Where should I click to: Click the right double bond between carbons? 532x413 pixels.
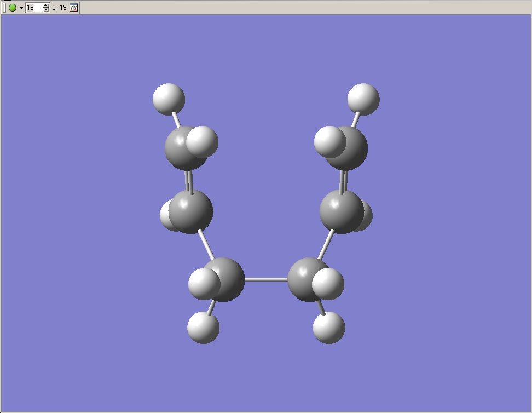[x=344, y=181]
